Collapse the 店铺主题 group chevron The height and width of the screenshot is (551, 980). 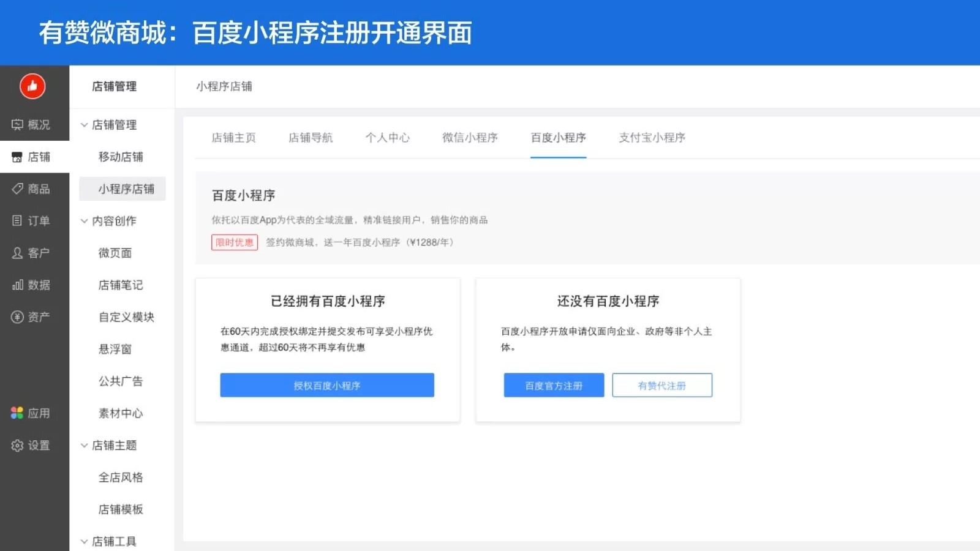tap(85, 446)
